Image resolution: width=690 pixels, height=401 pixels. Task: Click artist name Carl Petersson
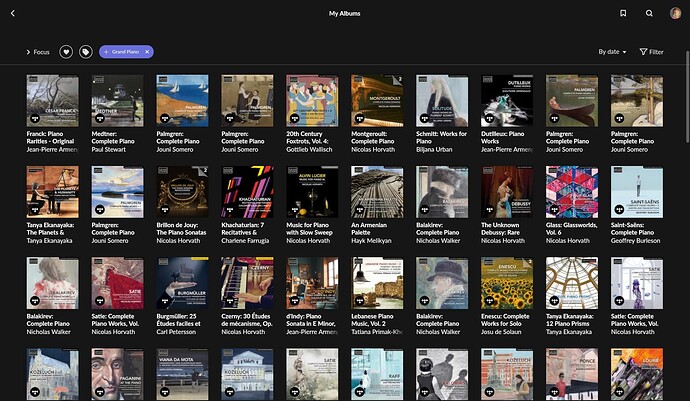tap(176, 332)
